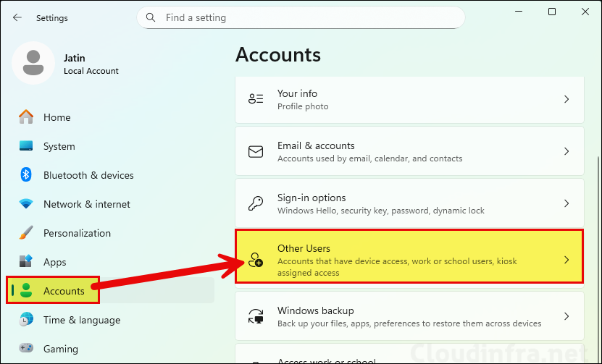This screenshot has height=364, width=602.
Task: Click the Sign-in options key icon
Action: click(256, 203)
